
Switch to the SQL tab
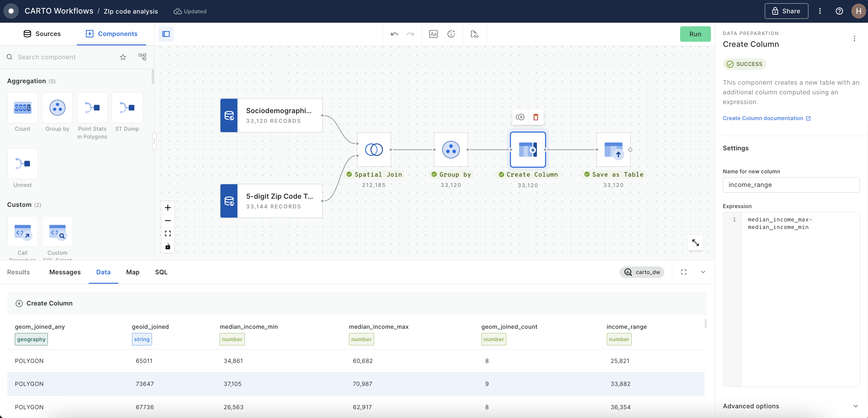pyautogui.click(x=161, y=272)
